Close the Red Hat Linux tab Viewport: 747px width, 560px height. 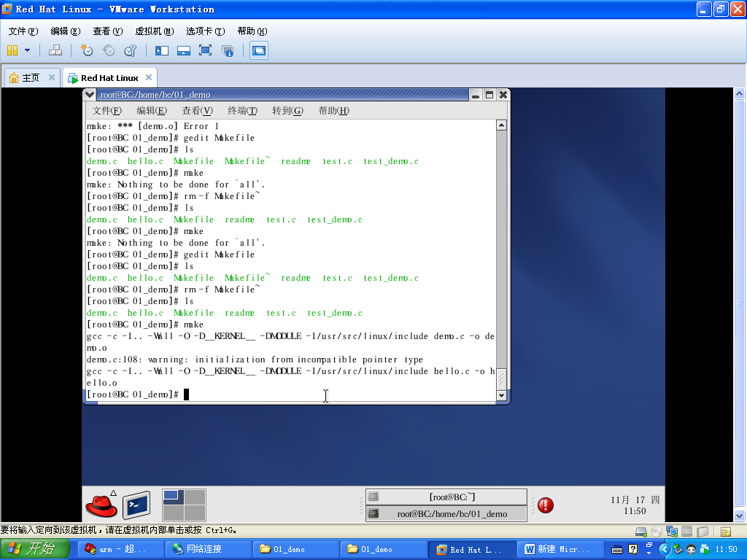click(x=149, y=77)
